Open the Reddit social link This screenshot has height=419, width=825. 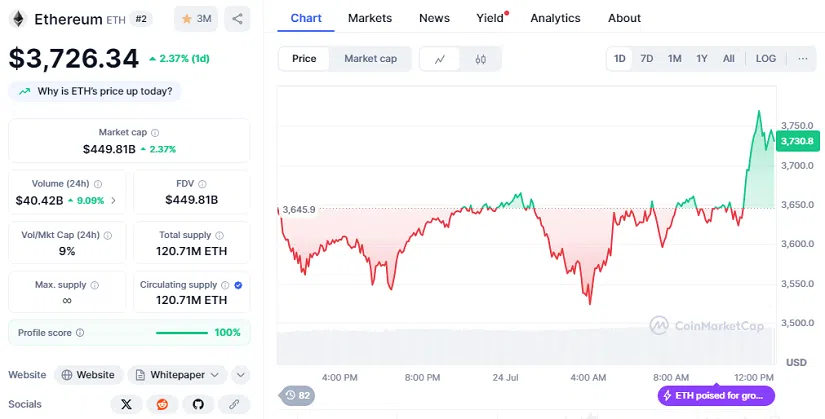162,404
